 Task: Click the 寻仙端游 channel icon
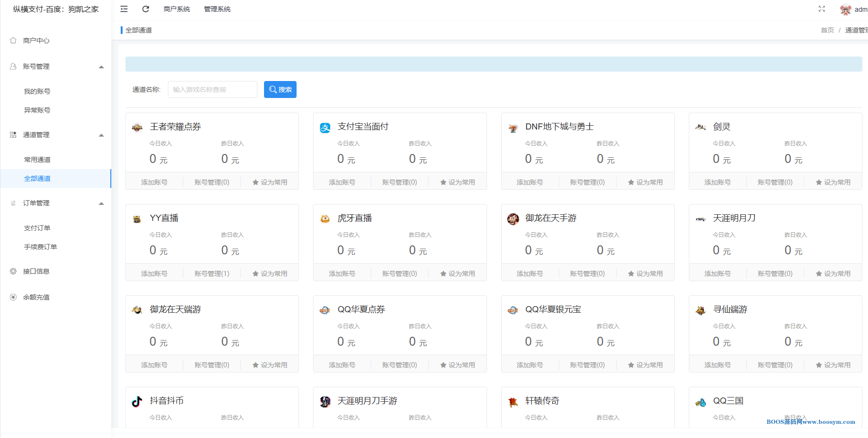(701, 310)
